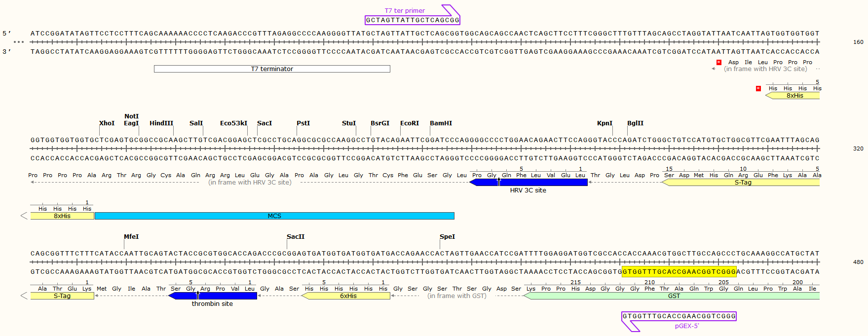Screen dimensions: 868x336
Task: Click the T7 terminator feature bar
Action: pyautogui.click(x=272, y=69)
